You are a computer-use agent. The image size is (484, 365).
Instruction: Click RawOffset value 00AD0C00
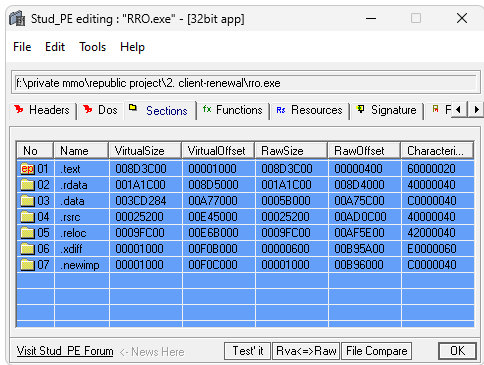click(x=360, y=217)
